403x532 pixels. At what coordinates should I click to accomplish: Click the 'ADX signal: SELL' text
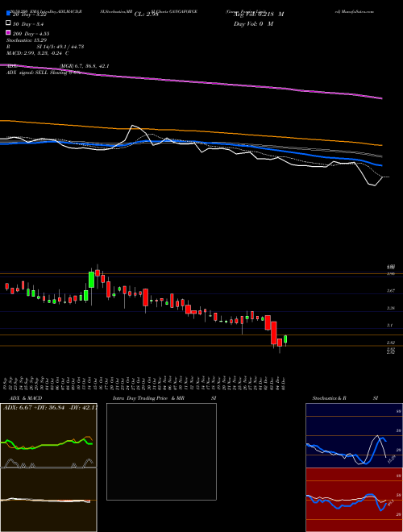(x=27, y=73)
